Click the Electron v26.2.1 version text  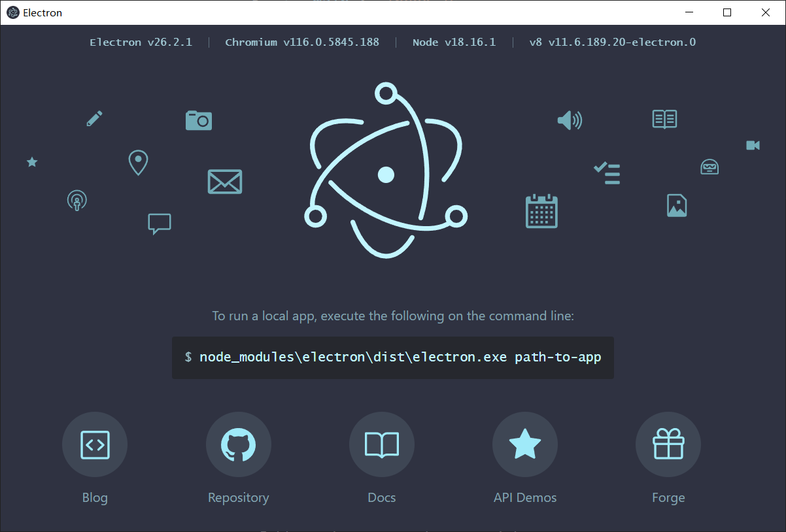click(141, 42)
